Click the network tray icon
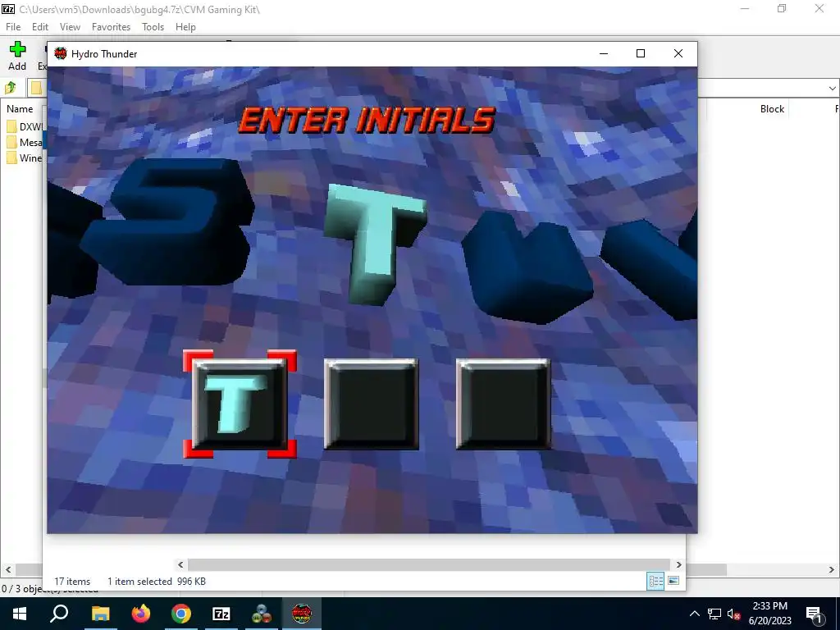 coord(714,614)
